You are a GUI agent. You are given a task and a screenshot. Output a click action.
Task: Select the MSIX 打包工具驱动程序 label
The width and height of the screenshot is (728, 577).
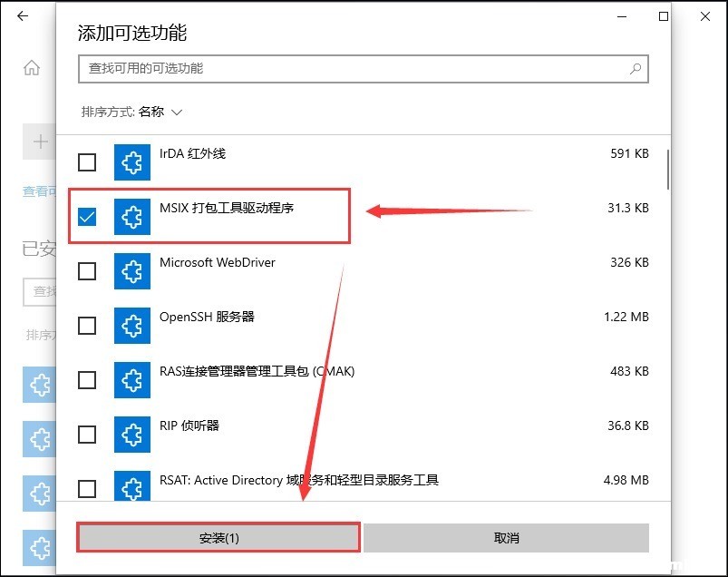[x=227, y=208]
